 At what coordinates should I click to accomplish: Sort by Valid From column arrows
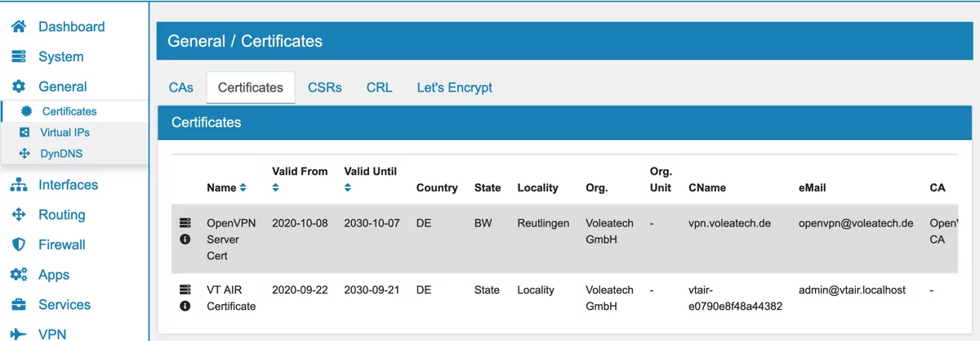click(276, 188)
